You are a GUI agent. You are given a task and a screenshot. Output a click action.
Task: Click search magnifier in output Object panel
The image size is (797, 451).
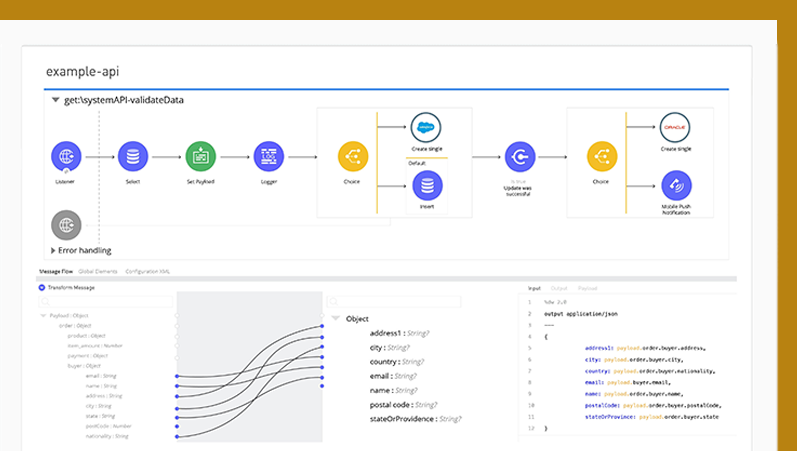click(333, 302)
